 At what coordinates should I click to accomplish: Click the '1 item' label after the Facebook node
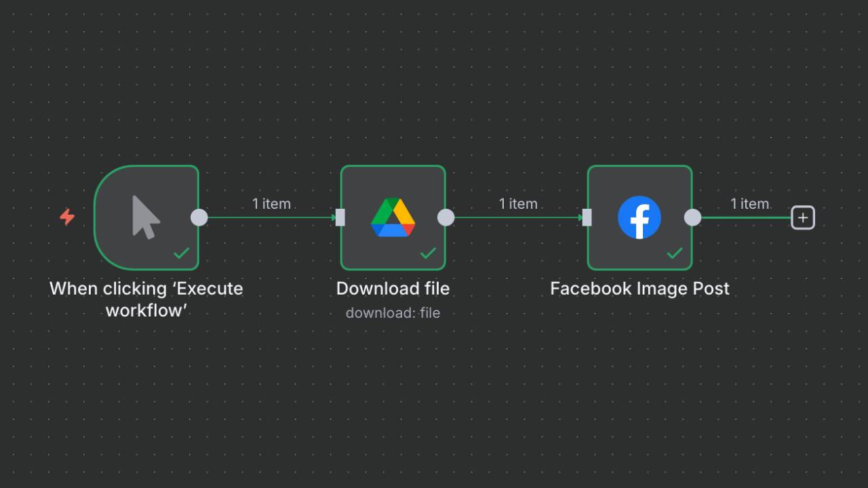[749, 203]
